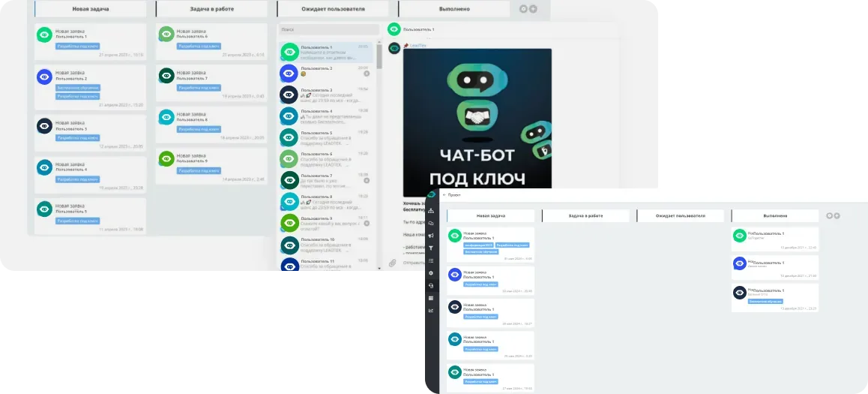Click Разработка под ключ tag on Пользователь 1 card
This screenshot has height=394, width=868.
point(77,47)
